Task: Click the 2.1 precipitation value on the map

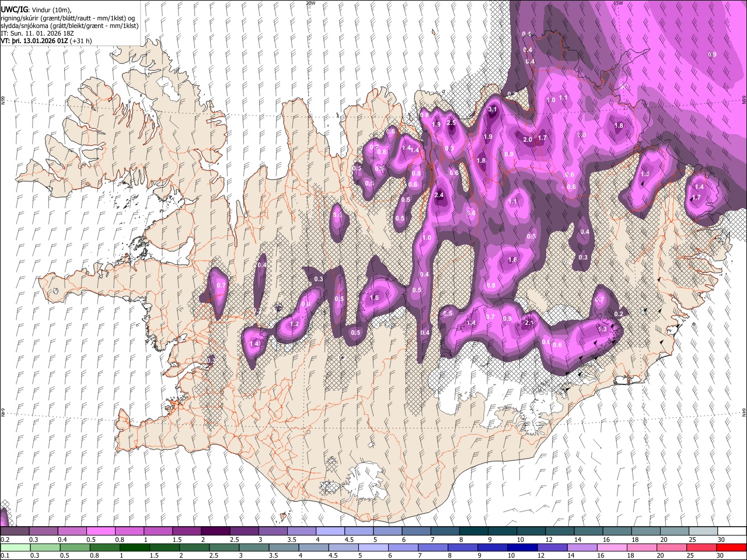Action: 529,323
